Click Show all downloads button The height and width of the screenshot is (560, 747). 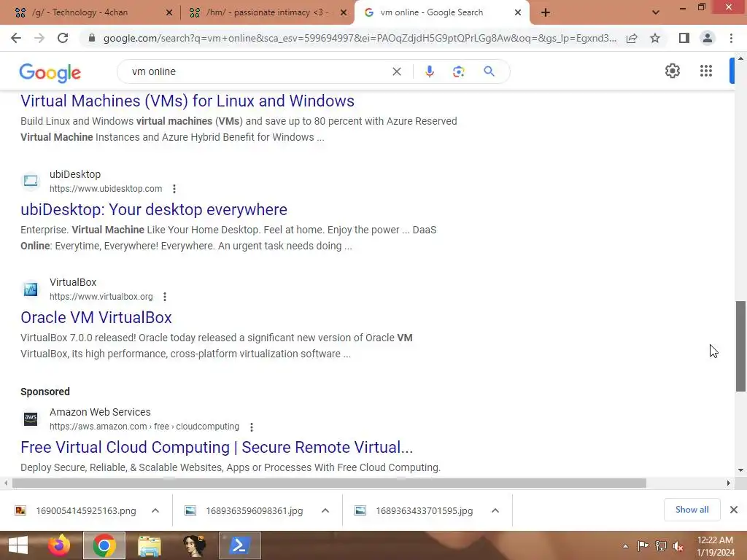[692, 510]
